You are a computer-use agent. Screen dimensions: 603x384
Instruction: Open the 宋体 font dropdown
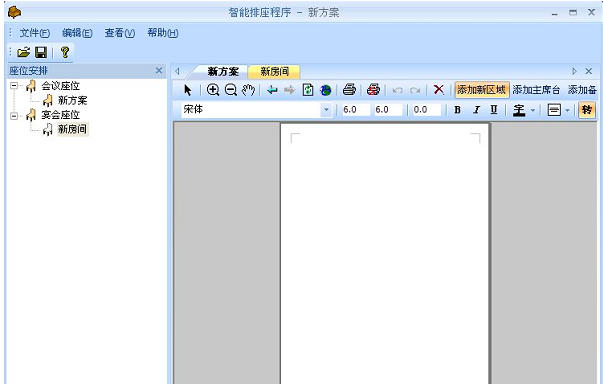point(326,110)
